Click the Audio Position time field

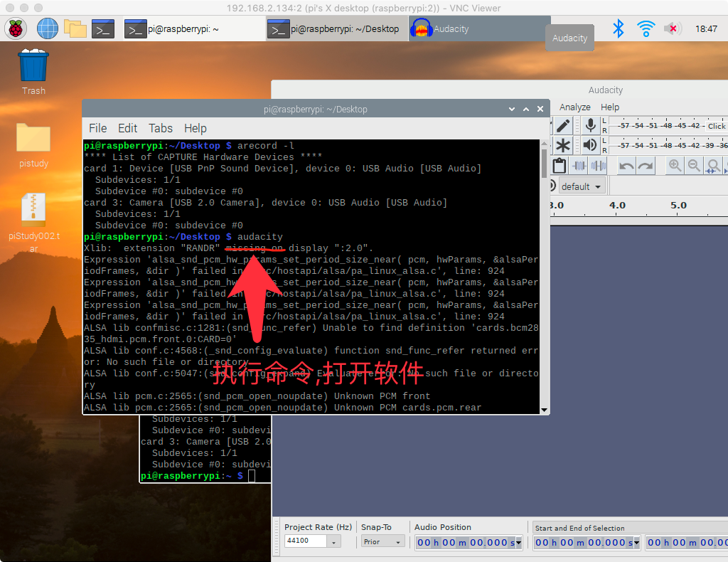(466, 542)
